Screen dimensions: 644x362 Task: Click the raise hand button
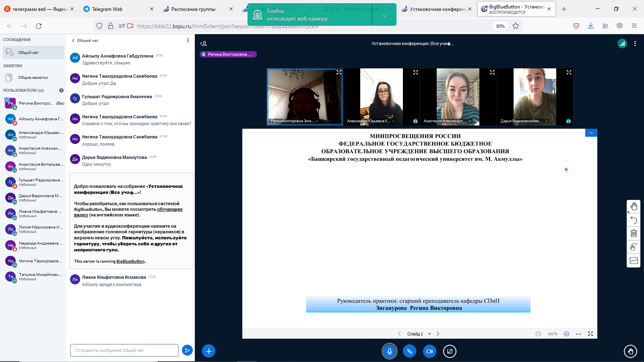pos(630,351)
